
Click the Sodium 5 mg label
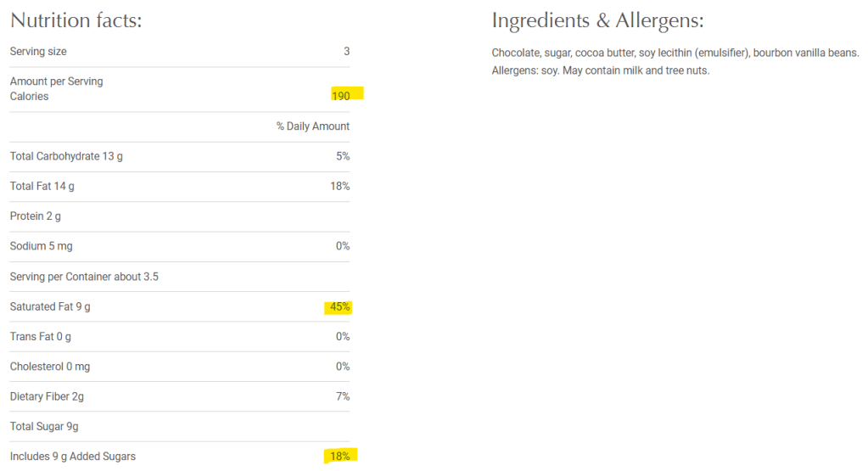click(41, 246)
